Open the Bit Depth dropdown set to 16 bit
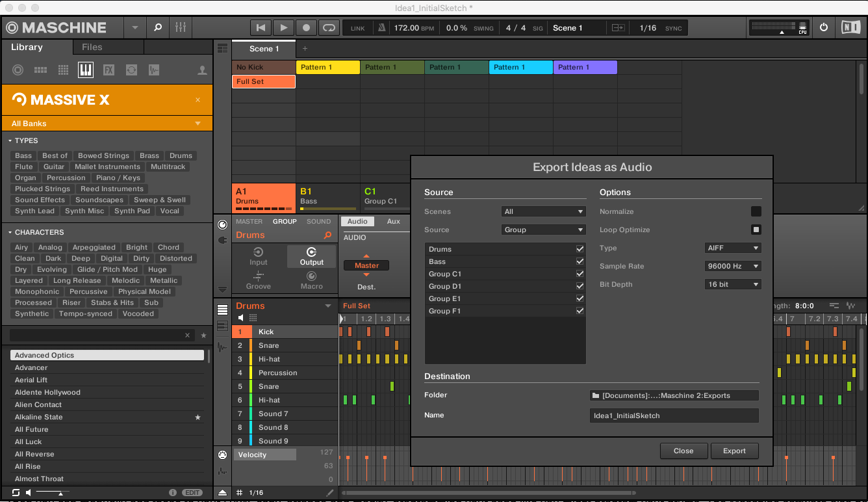 (x=733, y=284)
